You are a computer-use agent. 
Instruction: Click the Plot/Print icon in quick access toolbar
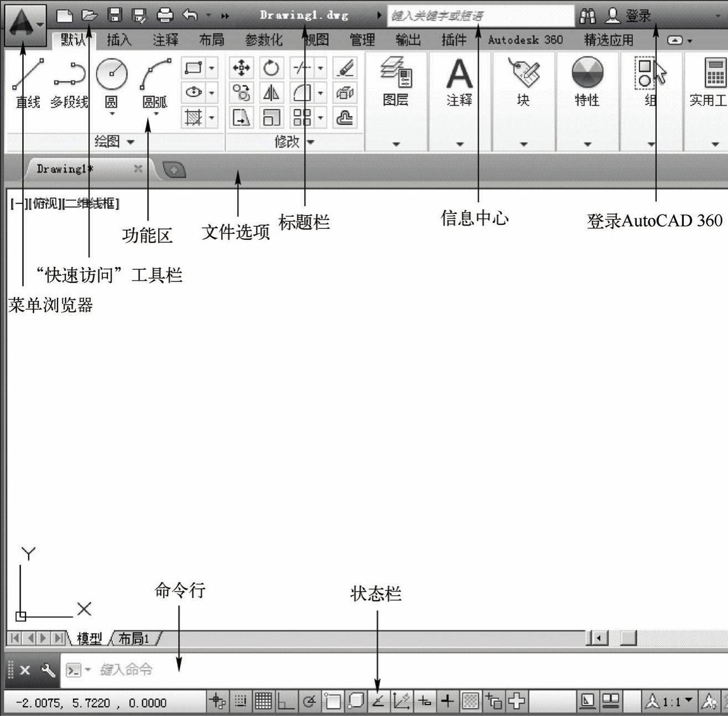165,15
